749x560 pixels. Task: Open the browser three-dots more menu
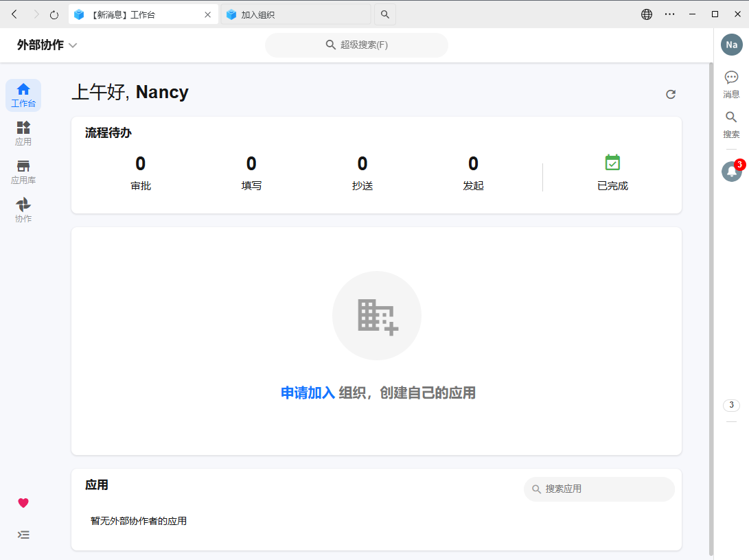coord(670,14)
